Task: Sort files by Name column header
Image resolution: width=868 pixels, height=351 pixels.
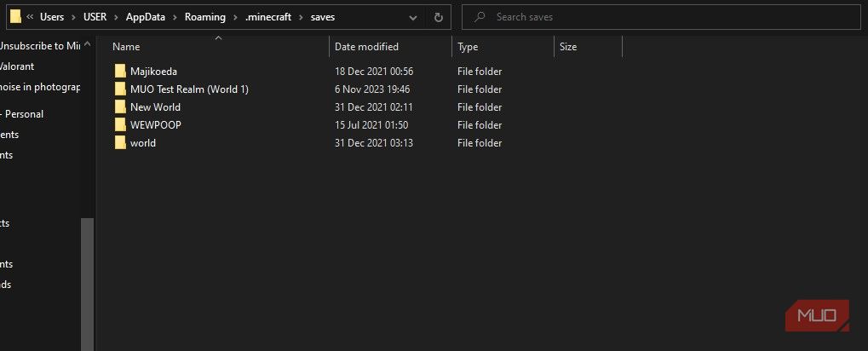Action: (x=126, y=47)
